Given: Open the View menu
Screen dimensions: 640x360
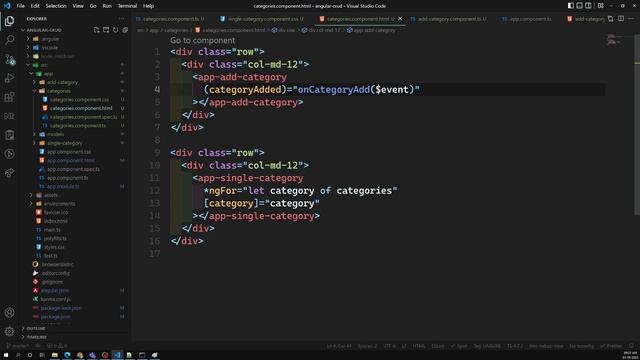Looking at the screenshot, I should [x=78, y=6].
